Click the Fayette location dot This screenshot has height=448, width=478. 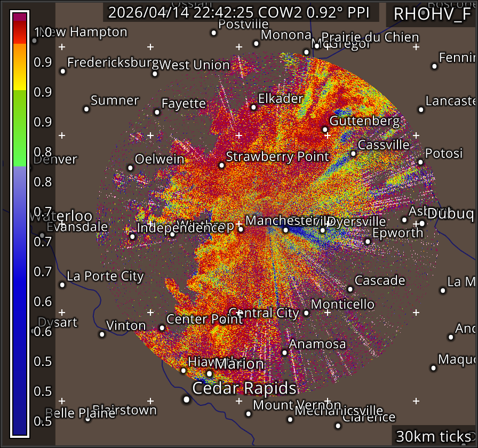[x=157, y=112]
